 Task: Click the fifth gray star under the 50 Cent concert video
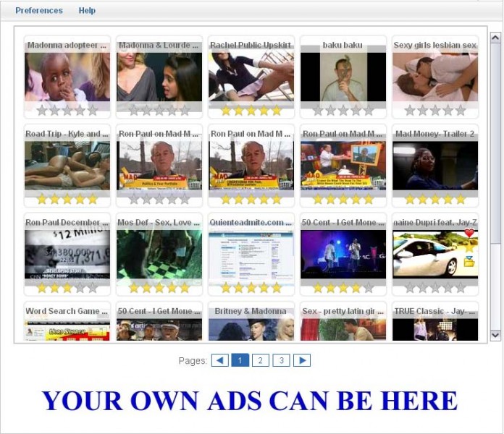pos(369,288)
